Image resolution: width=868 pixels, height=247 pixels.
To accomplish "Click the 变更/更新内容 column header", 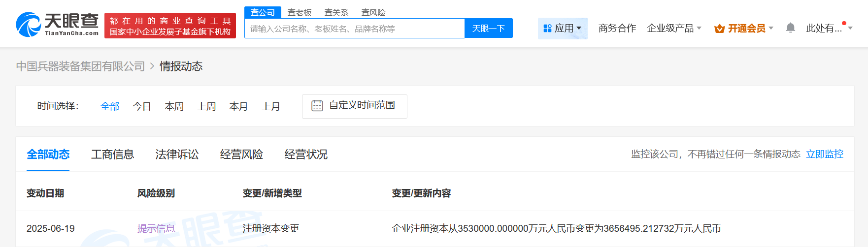I will tap(422, 193).
